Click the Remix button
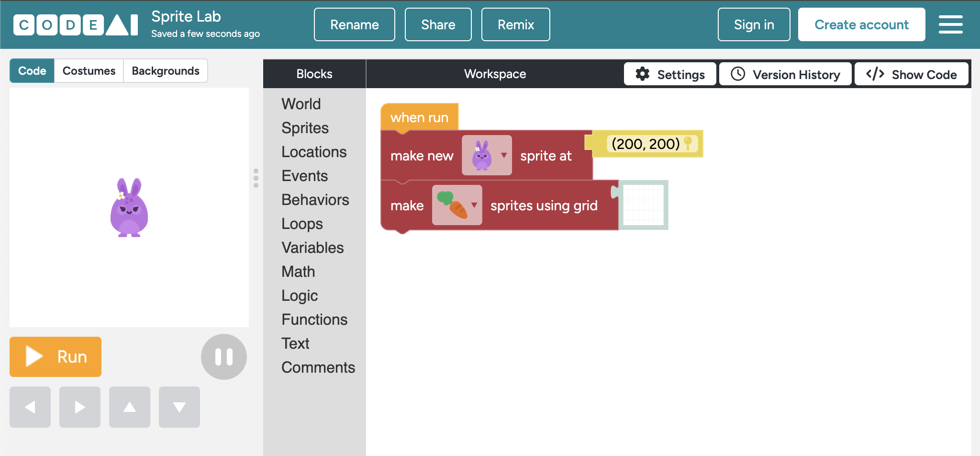This screenshot has width=980, height=456. click(x=516, y=24)
